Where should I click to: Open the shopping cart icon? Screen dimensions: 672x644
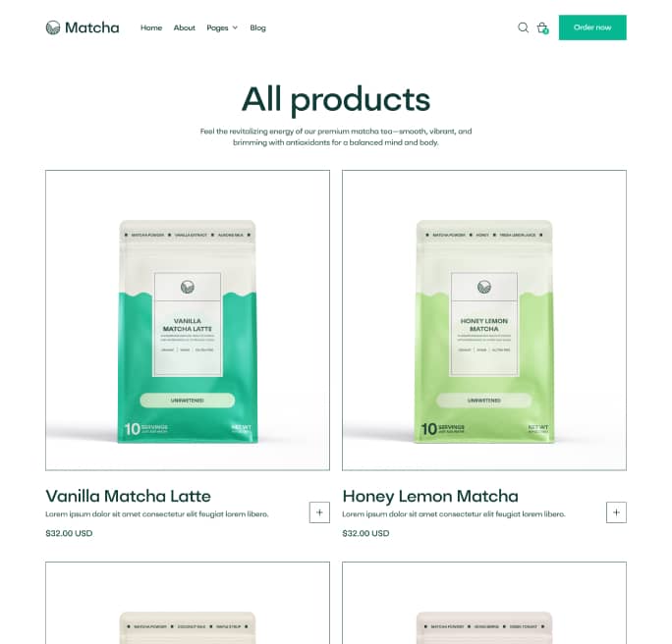pos(542,27)
